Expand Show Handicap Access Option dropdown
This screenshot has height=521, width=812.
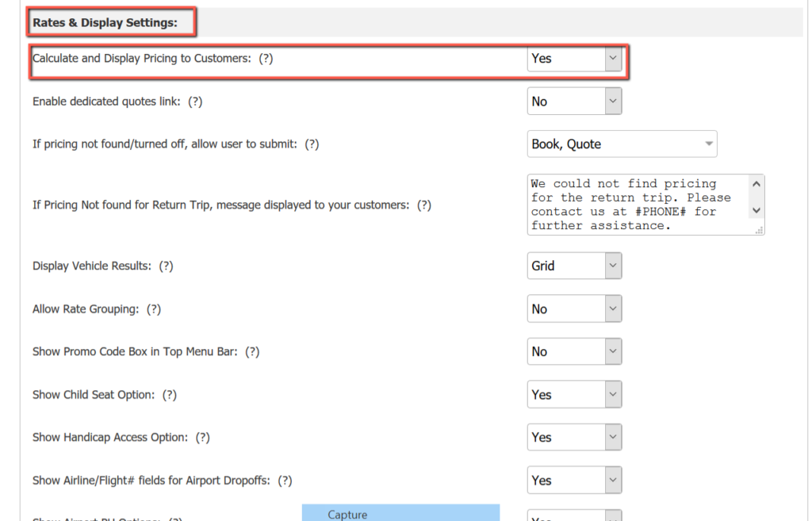pyautogui.click(x=574, y=438)
